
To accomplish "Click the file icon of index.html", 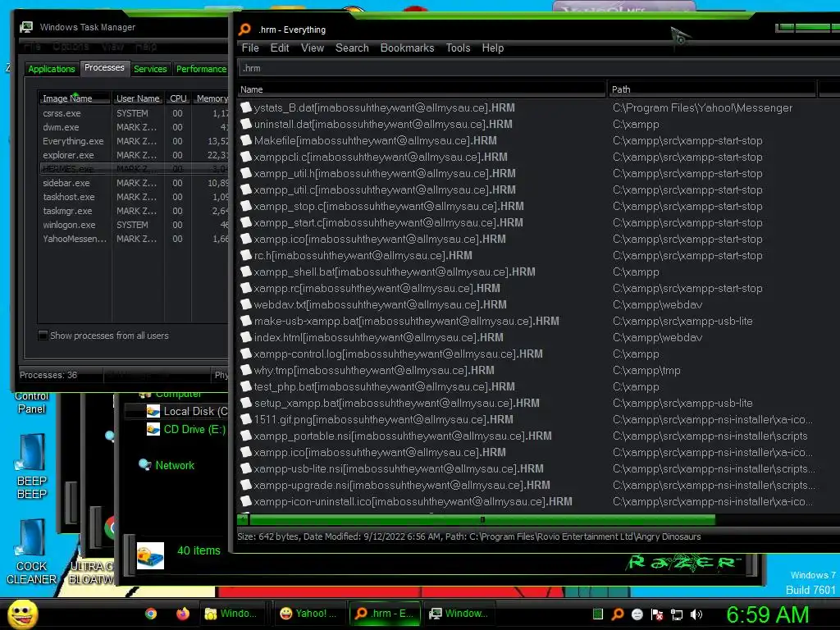I will pyautogui.click(x=246, y=337).
